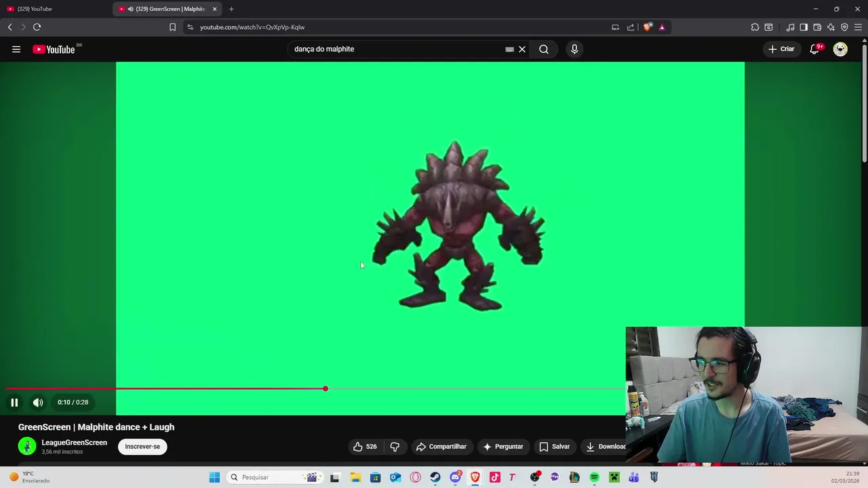Switch to the first YouTube browser tab
The image size is (868, 488).
(56, 9)
